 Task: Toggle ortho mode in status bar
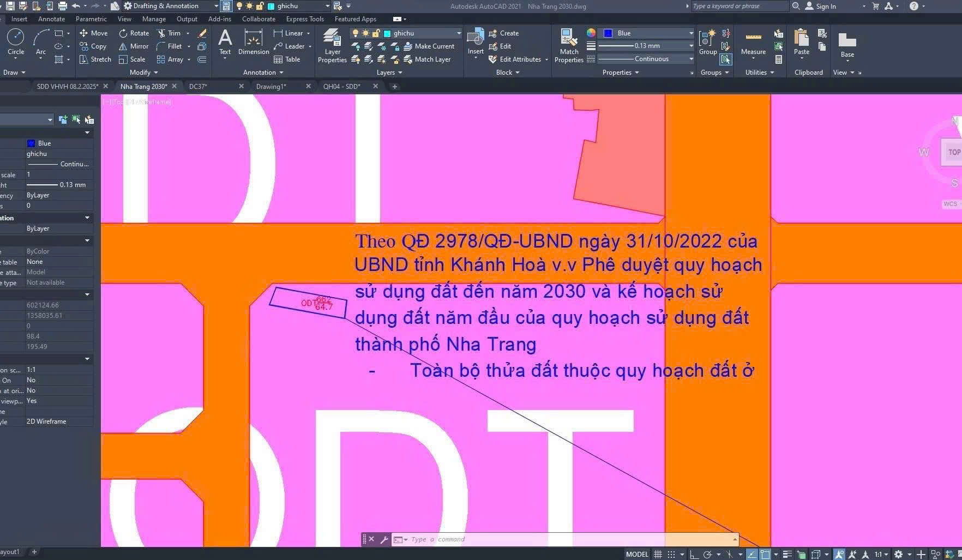694,555
